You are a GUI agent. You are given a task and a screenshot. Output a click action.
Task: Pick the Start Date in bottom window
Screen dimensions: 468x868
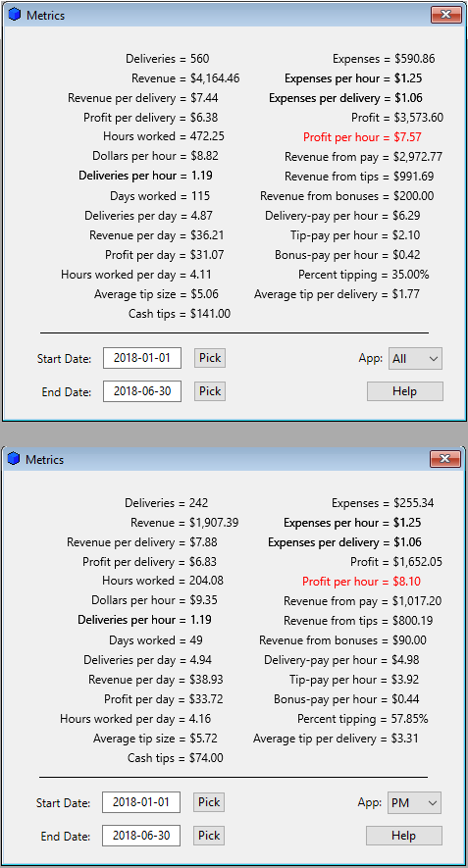point(209,802)
